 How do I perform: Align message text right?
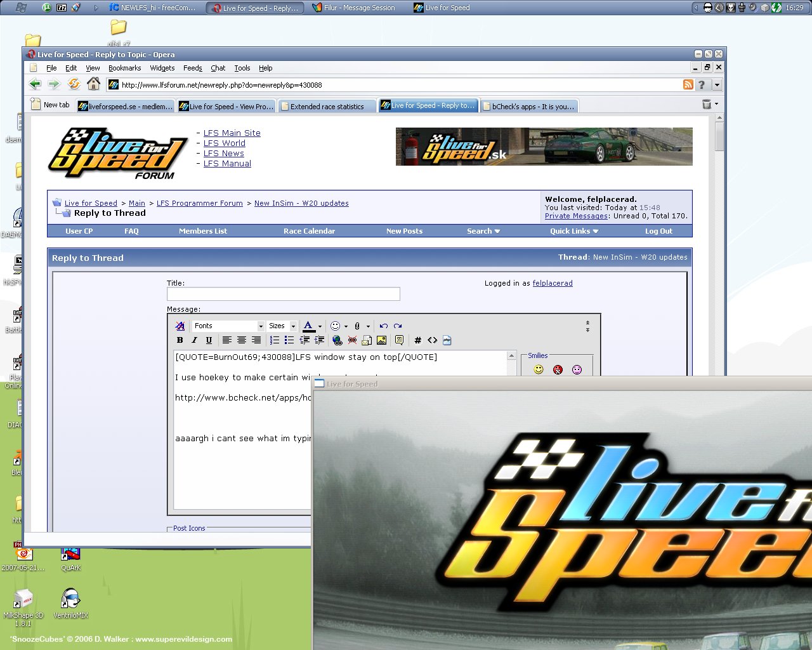(256, 340)
